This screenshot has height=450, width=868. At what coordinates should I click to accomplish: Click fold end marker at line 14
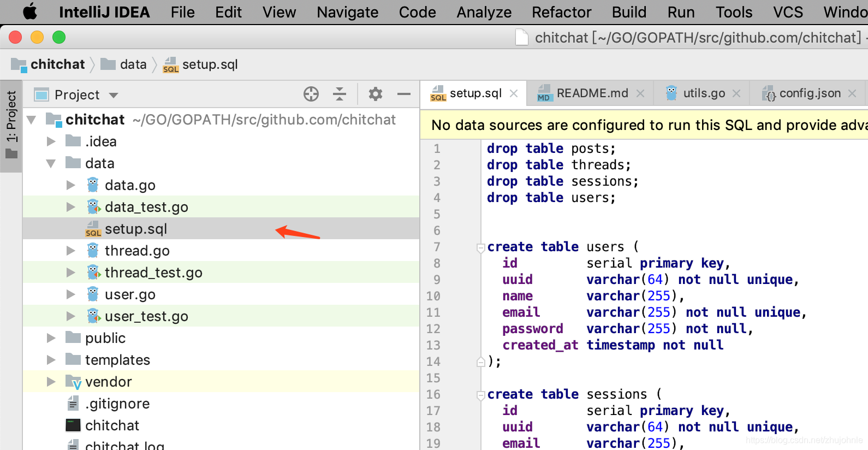[481, 361]
